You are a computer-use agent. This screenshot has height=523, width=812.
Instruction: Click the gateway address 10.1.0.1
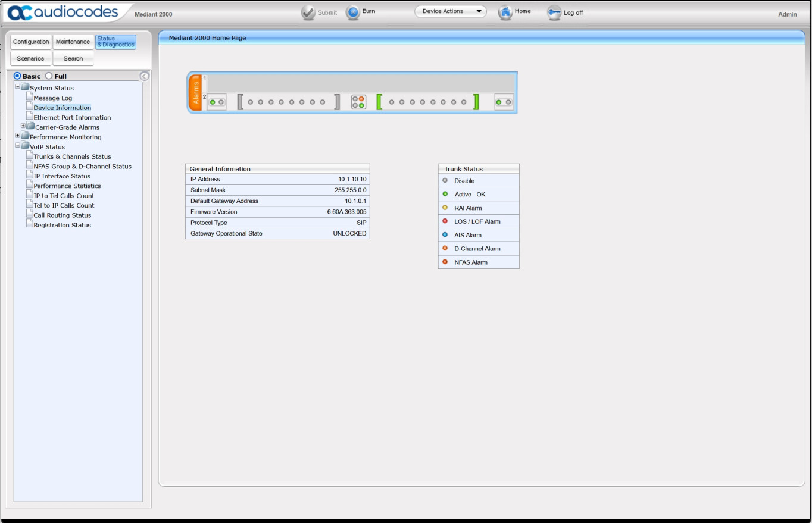coord(356,201)
